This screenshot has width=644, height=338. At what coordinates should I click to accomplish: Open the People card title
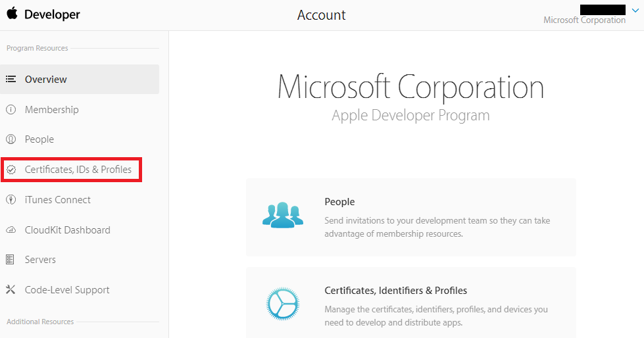click(339, 202)
